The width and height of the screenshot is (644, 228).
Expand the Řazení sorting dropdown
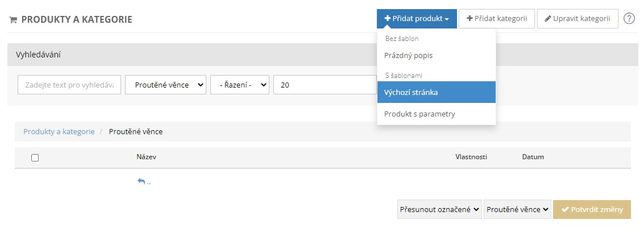(239, 85)
